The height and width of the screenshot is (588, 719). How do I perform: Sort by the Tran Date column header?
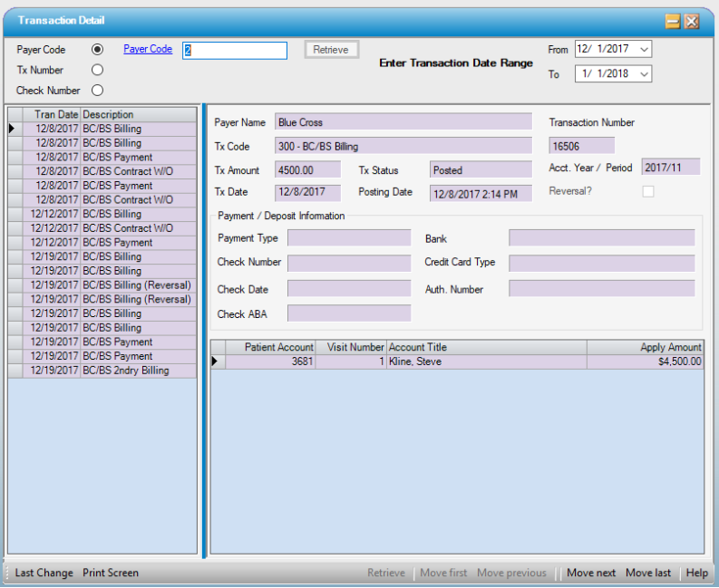point(55,115)
